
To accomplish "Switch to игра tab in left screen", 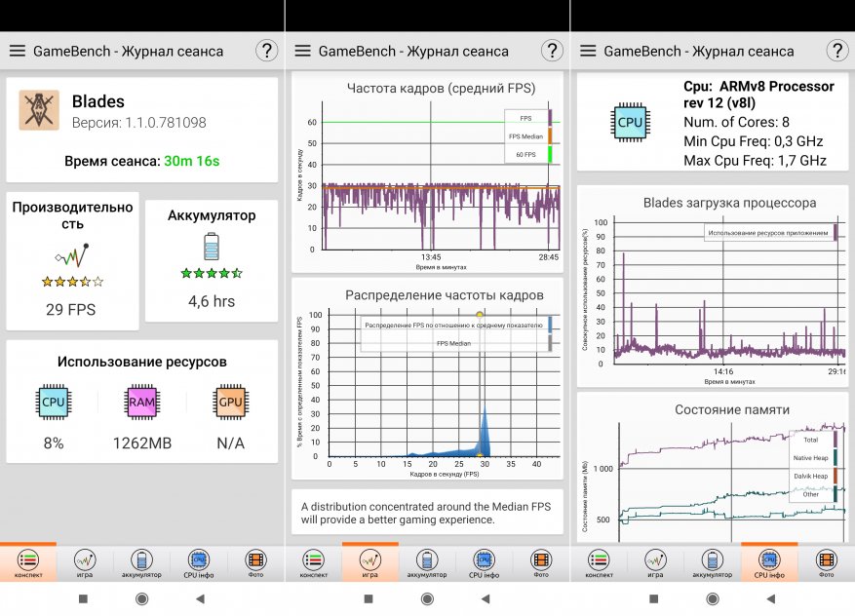I will coord(85,563).
